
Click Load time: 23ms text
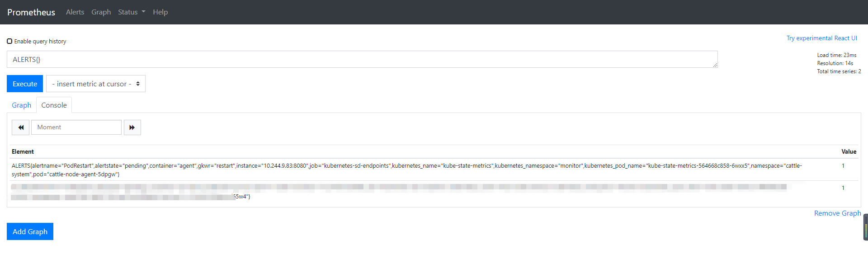click(x=836, y=55)
